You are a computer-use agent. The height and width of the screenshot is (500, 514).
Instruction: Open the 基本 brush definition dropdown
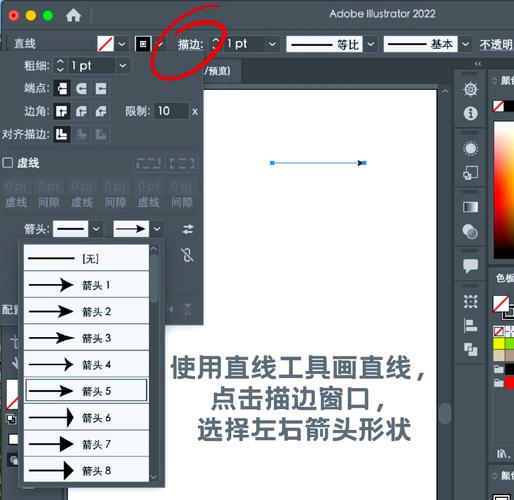click(466, 44)
